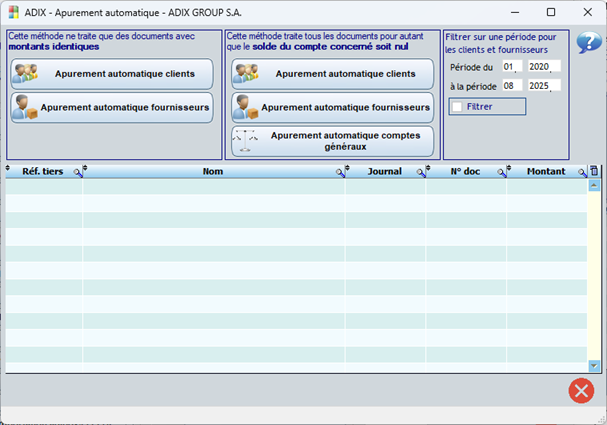Sort table by Réf. tiers column header
This screenshot has width=607, height=425.
[43, 171]
